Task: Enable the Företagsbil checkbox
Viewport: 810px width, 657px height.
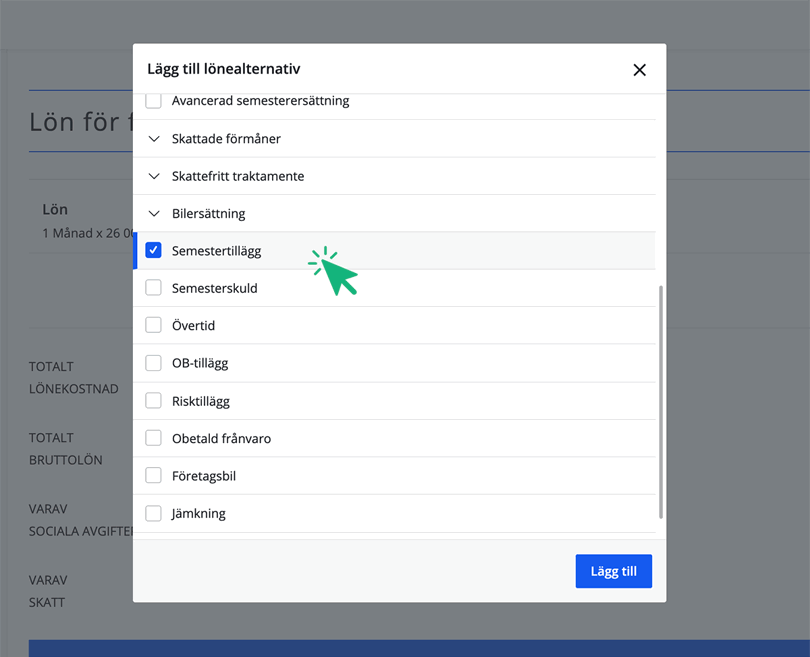Action: tap(154, 476)
